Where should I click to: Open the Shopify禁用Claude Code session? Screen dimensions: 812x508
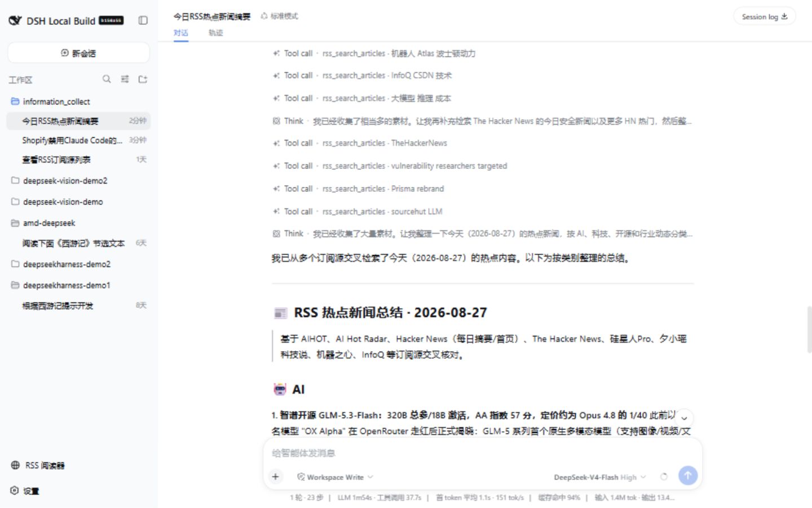(78, 140)
